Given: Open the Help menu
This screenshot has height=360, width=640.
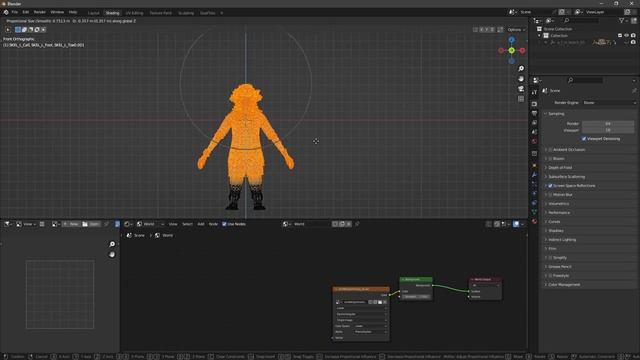Looking at the screenshot, I should (73, 12).
